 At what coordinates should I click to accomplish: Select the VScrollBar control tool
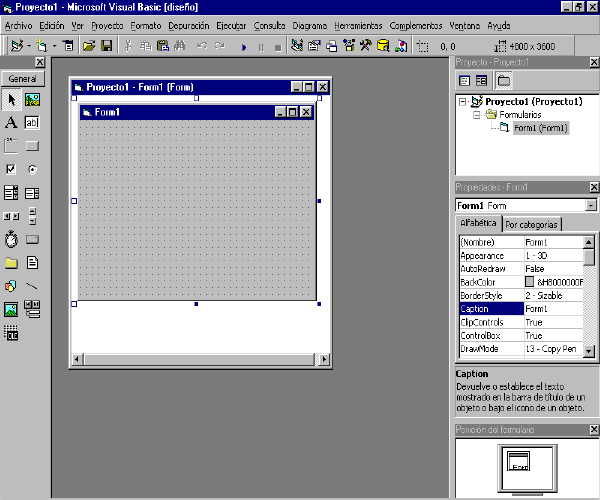33,217
